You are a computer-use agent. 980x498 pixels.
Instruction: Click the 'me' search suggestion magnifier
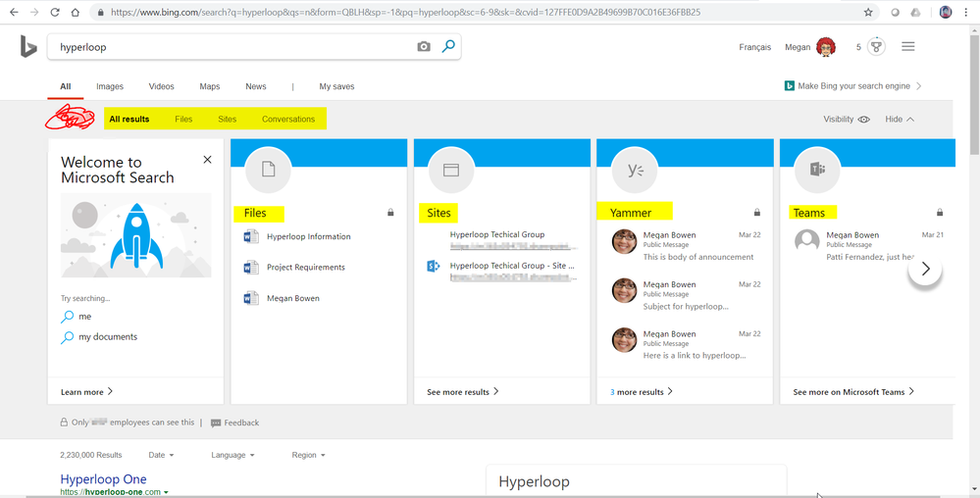tap(67, 317)
